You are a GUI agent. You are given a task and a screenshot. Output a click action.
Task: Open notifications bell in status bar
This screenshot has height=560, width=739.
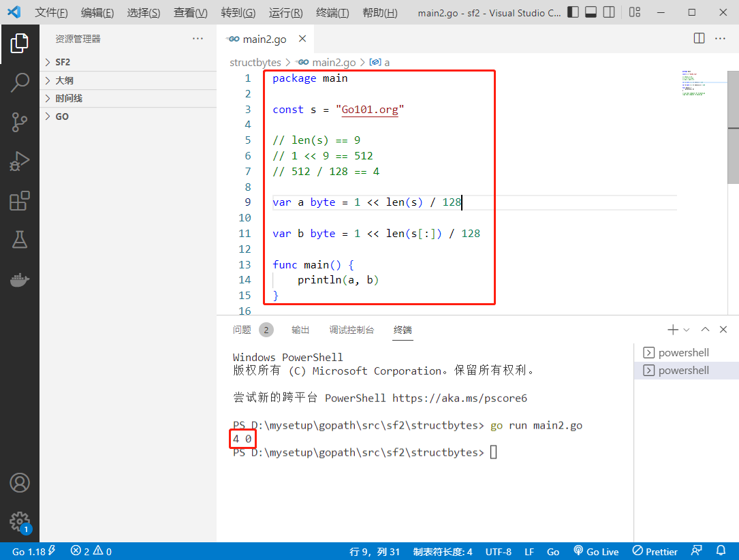[x=721, y=551]
